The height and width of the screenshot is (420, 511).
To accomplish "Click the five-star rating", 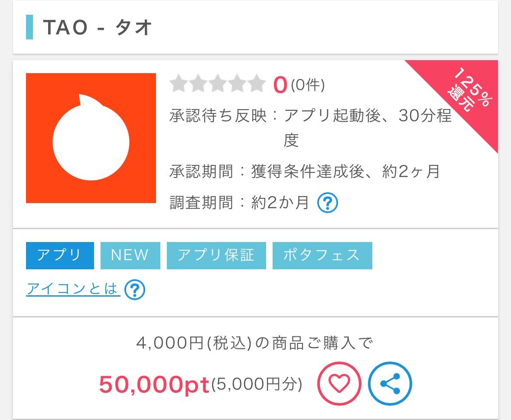I will click(x=218, y=84).
